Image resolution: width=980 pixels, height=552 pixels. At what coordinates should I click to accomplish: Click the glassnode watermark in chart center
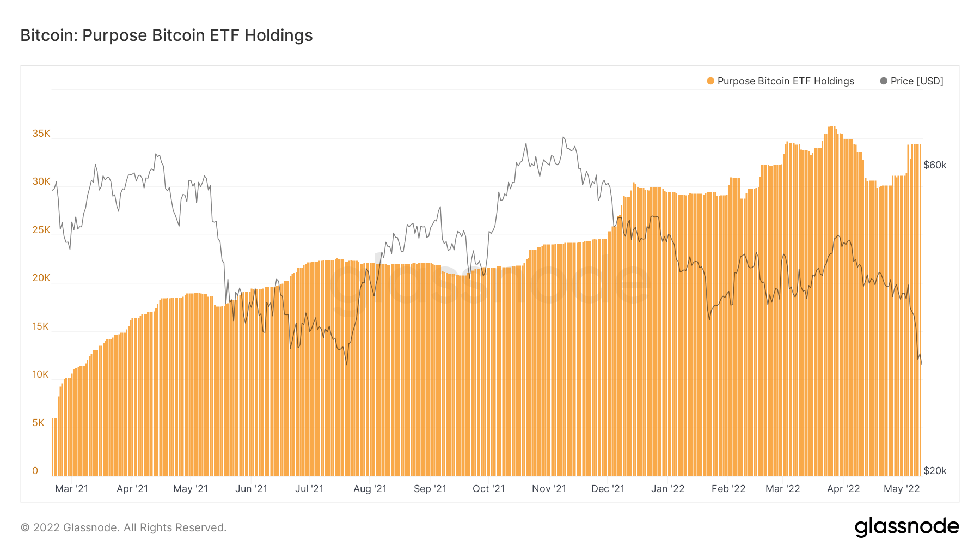point(490,283)
